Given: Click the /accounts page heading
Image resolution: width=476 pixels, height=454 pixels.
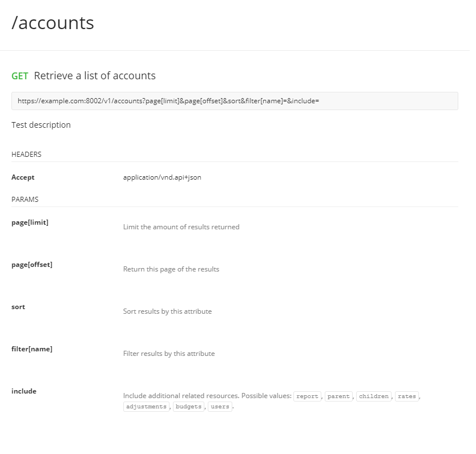Looking at the screenshot, I should (52, 23).
